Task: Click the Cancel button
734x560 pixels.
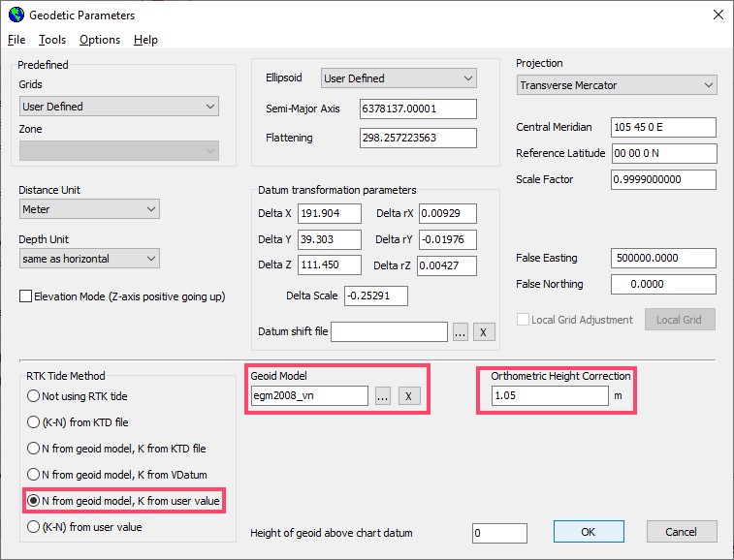Action: pos(682,532)
